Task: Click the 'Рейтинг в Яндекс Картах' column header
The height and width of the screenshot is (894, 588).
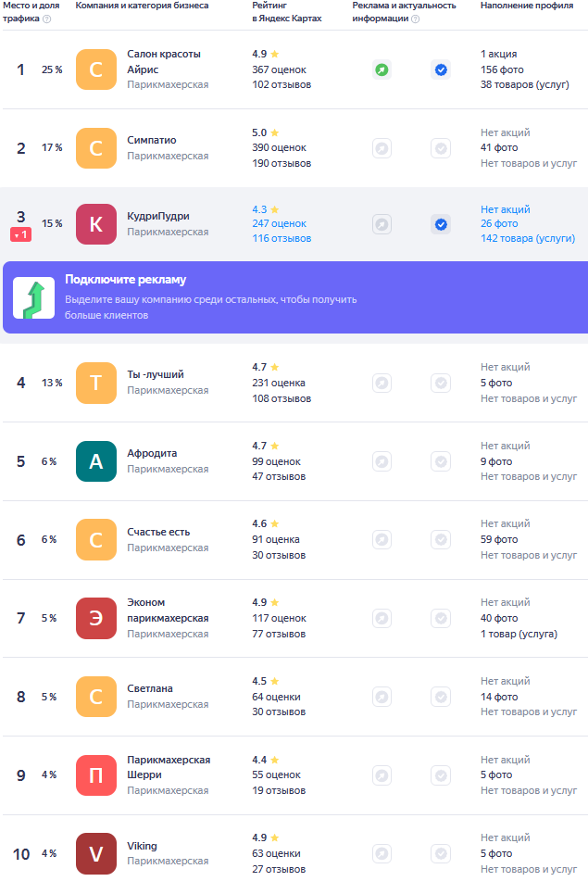Action: (287, 12)
